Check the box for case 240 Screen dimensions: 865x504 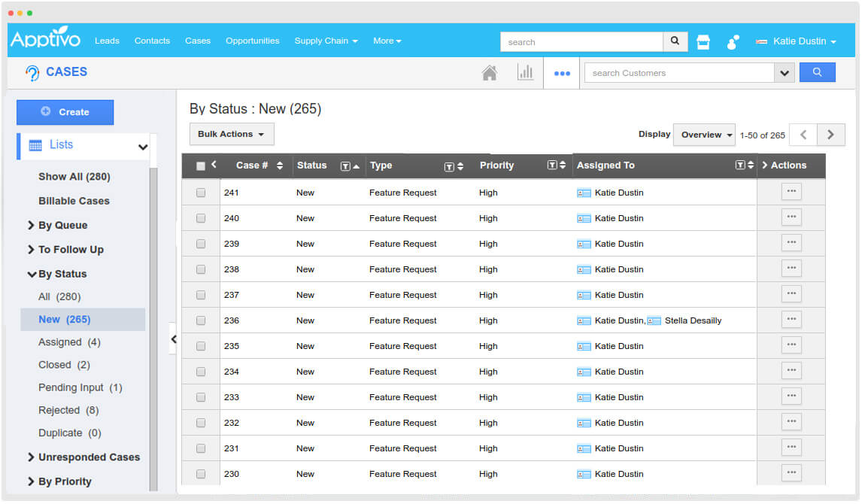(x=201, y=218)
